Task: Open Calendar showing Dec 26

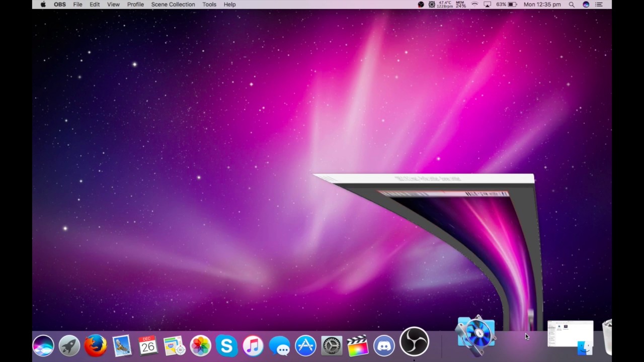Action: (148, 344)
